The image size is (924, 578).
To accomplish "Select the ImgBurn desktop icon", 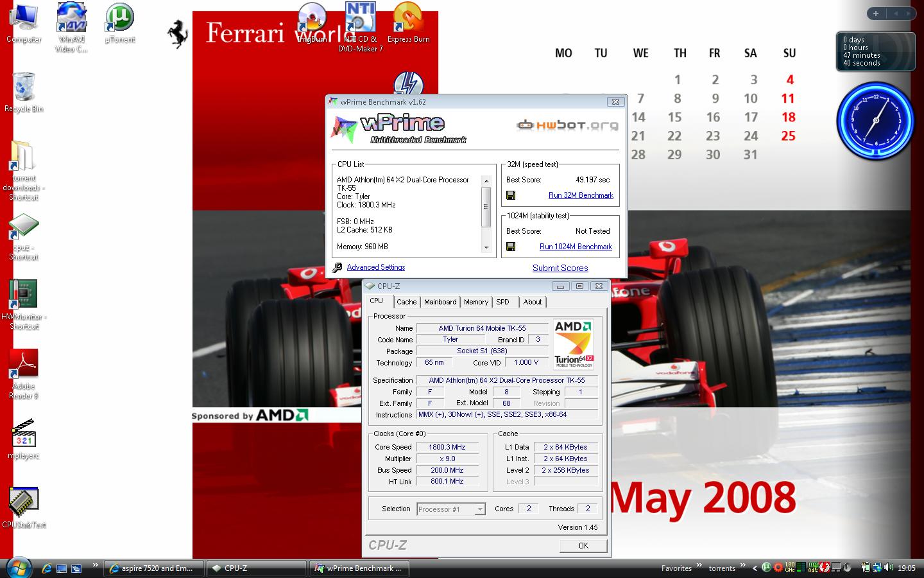I will (x=312, y=23).
